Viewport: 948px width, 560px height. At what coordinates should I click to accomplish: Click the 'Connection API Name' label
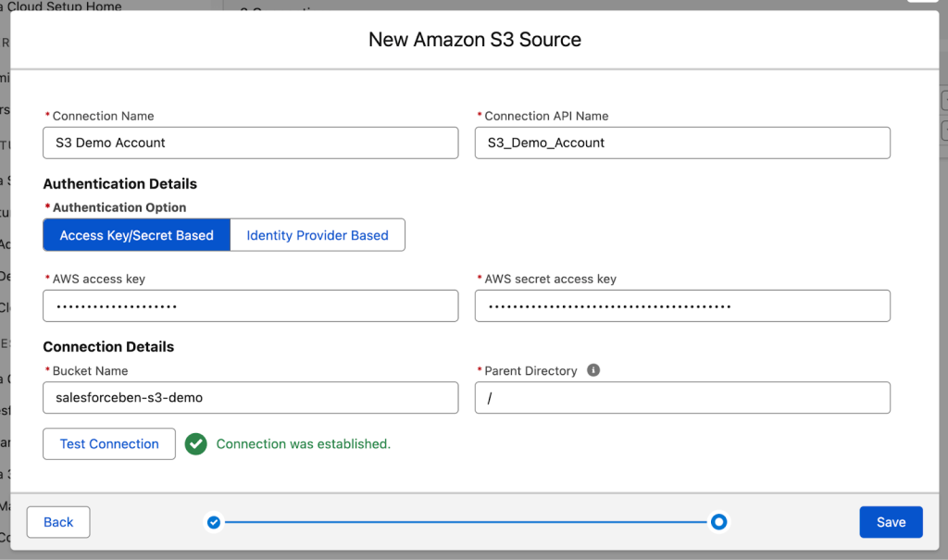546,116
